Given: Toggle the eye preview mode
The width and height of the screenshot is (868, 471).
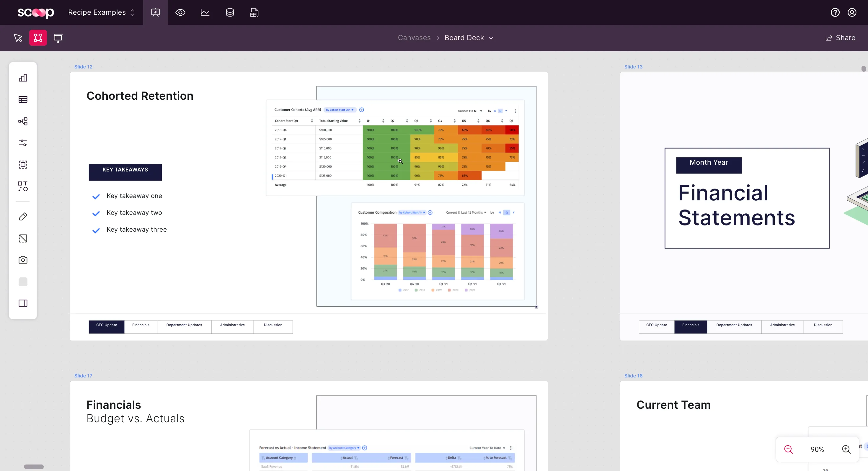Looking at the screenshot, I should click(x=180, y=12).
